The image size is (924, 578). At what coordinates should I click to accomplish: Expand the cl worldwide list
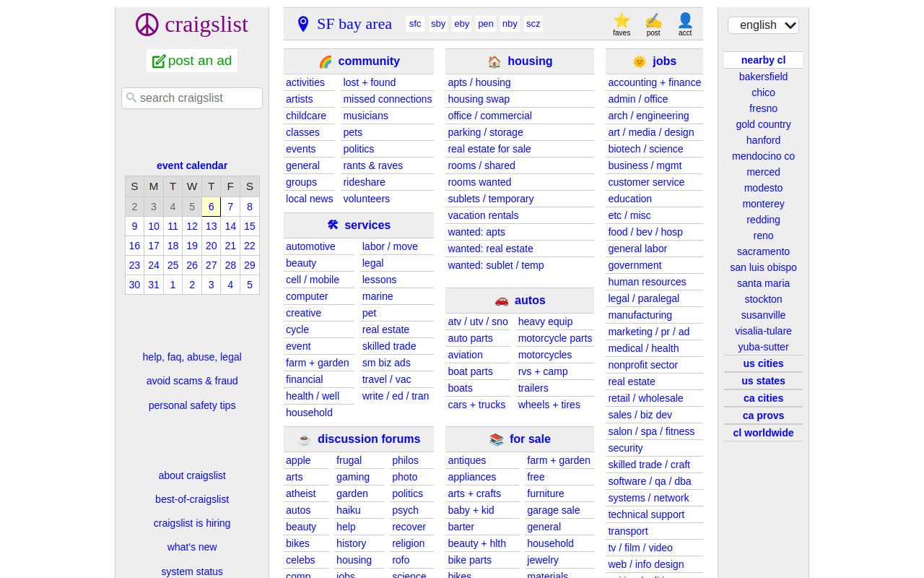click(763, 433)
